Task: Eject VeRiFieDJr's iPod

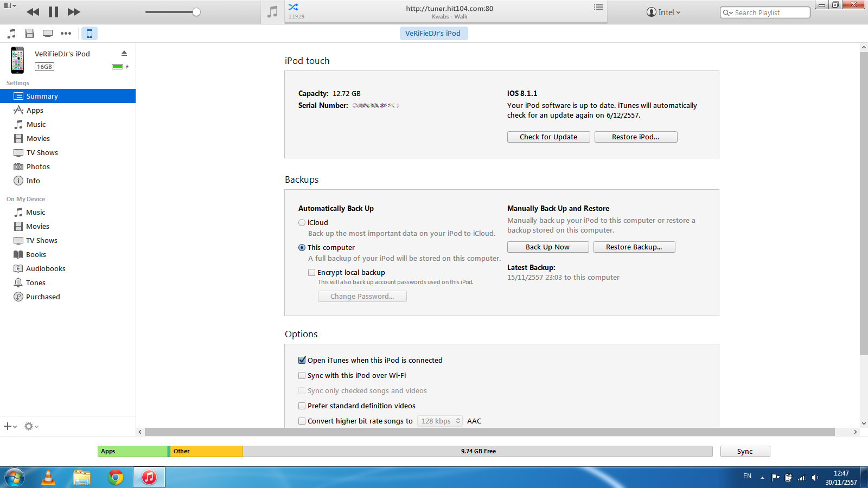Action: click(124, 53)
